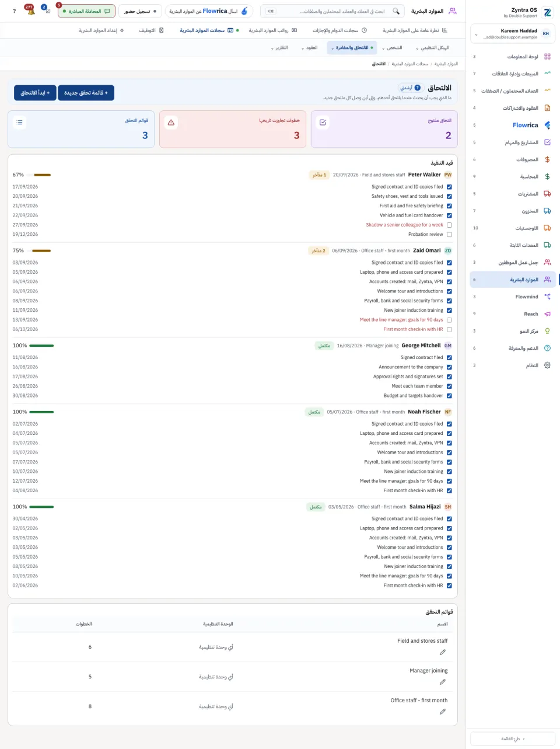Uncheck 'Vehicle and fuel card handover'

click(449, 215)
